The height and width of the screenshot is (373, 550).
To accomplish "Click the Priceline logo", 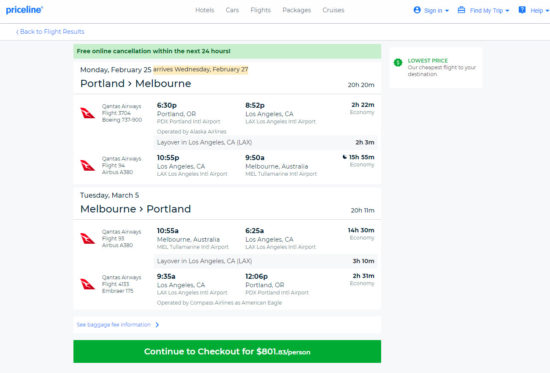I will (24, 10).
